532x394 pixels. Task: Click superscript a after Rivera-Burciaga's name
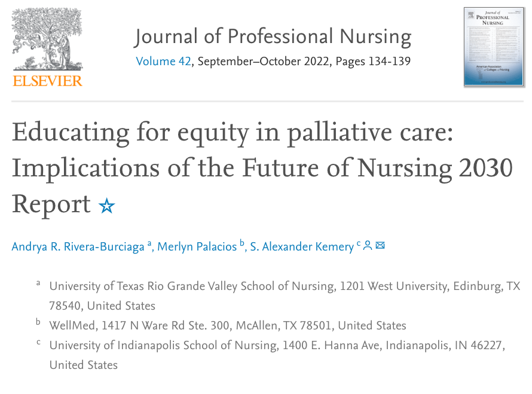click(x=149, y=244)
